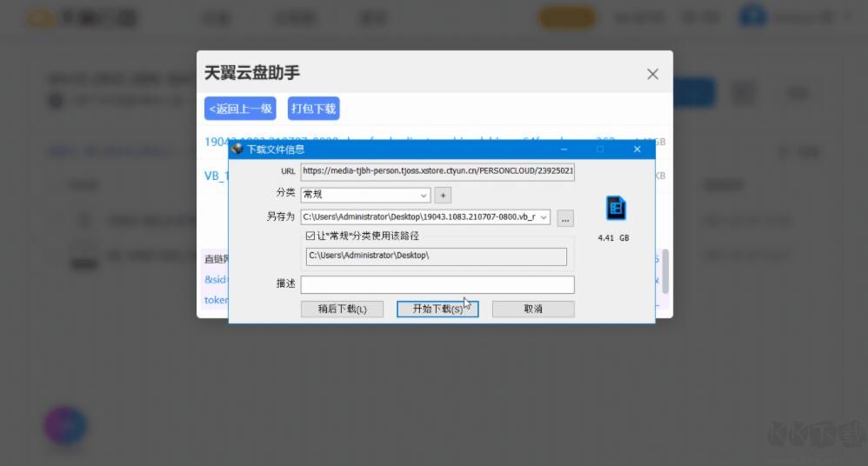The image size is (868, 466).
Task: Expand the 分类 category dropdown
Action: [x=424, y=195]
